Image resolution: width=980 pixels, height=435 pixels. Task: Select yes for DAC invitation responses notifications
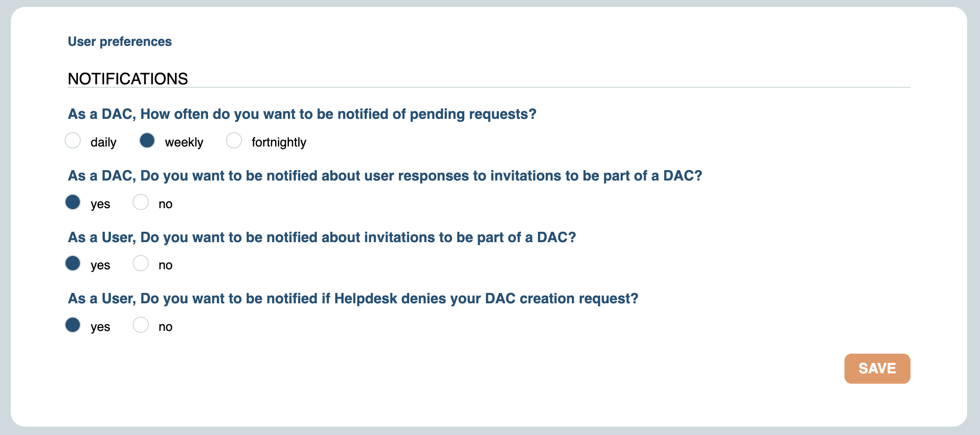pos(73,202)
